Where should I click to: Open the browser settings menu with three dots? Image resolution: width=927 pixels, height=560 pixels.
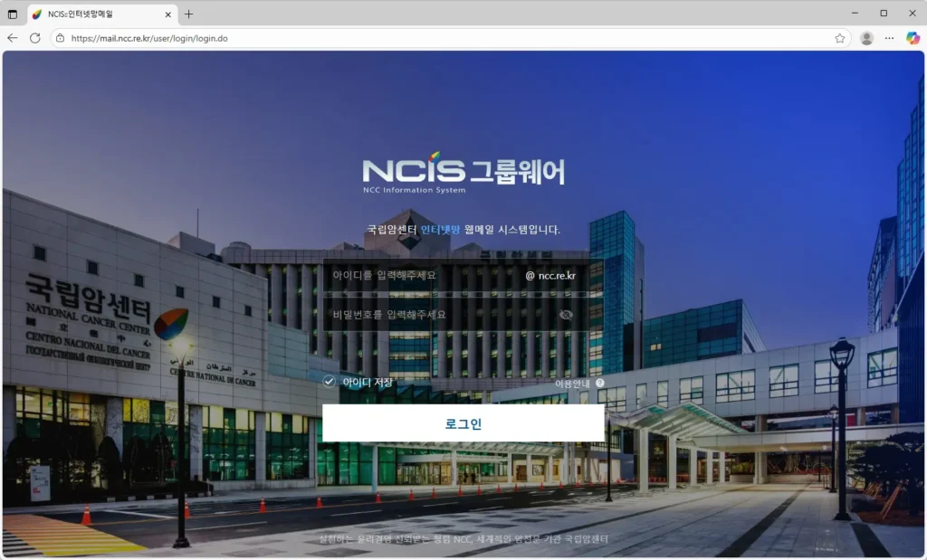pyautogui.click(x=889, y=38)
